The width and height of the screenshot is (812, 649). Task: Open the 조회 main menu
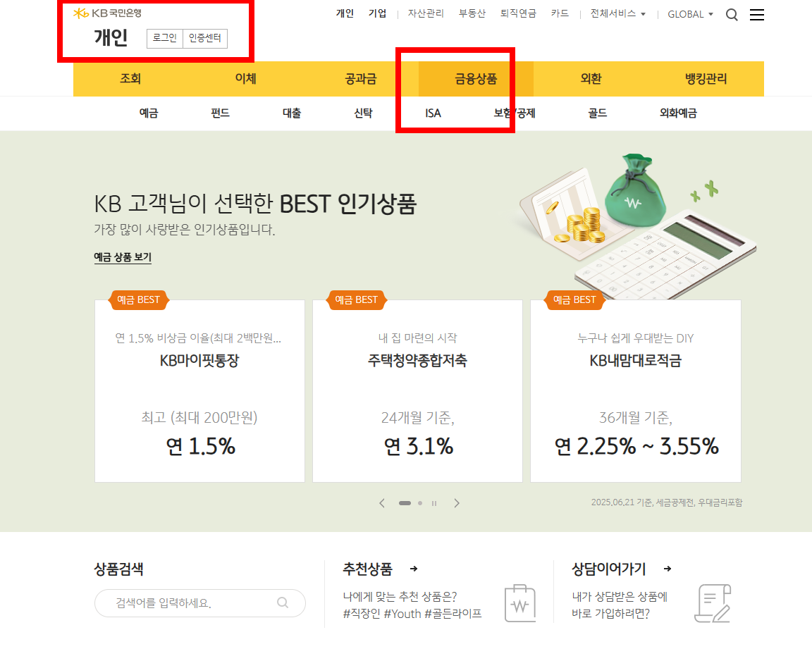[x=130, y=79]
